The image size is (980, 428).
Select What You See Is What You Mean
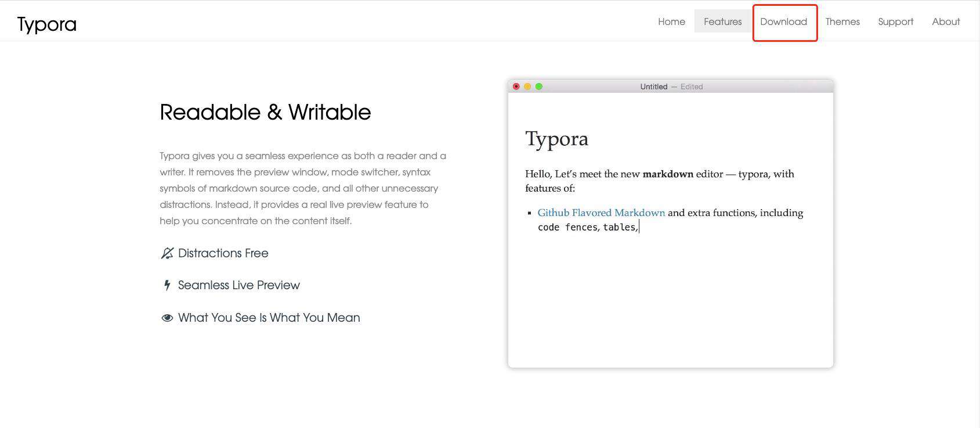pyautogui.click(x=269, y=318)
